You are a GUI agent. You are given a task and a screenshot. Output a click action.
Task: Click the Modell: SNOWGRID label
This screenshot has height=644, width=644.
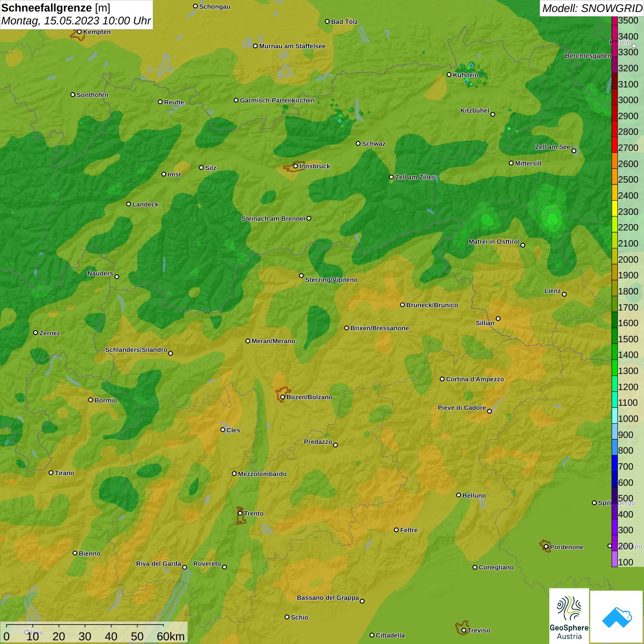pyautogui.click(x=592, y=8)
